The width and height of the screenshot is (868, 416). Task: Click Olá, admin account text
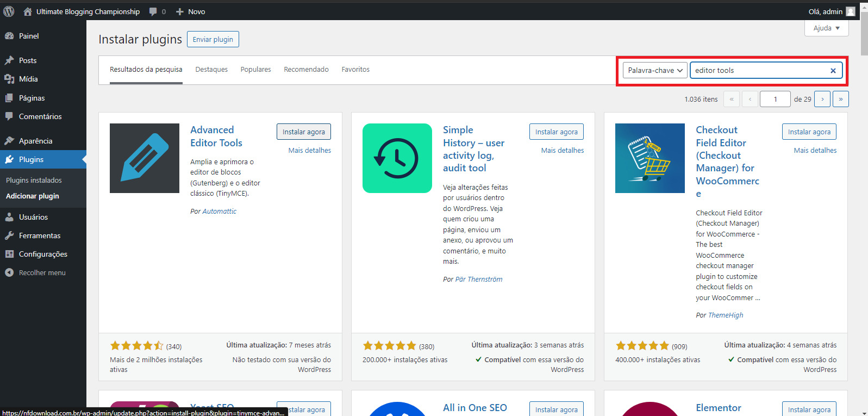point(826,11)
